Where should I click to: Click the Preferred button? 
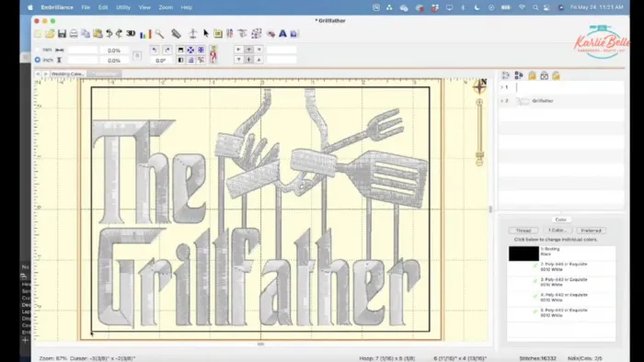591,231
